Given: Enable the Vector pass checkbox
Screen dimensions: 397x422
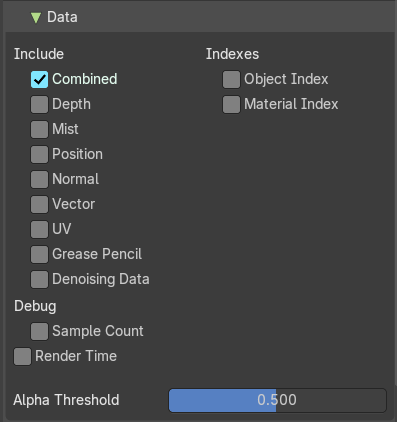Looking at the screenshot, I should (x=39, y=204).
